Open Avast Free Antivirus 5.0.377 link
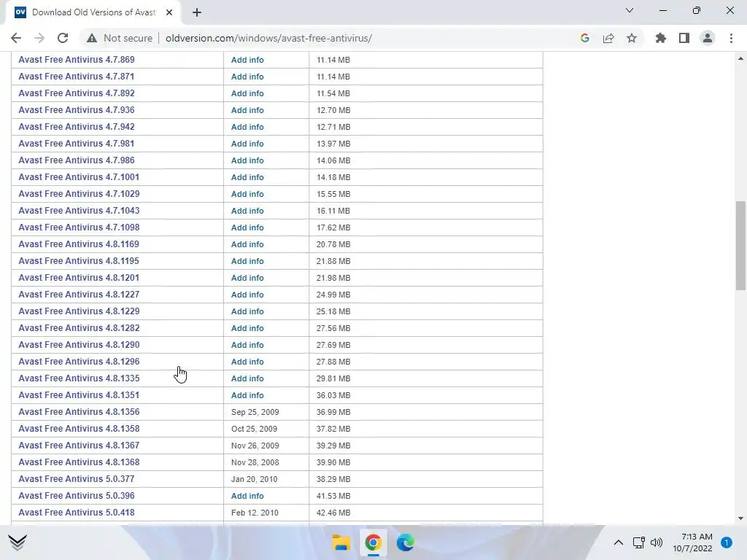This screenshot has width=747, height=560. pyautogui.click(x=76, y=479)
